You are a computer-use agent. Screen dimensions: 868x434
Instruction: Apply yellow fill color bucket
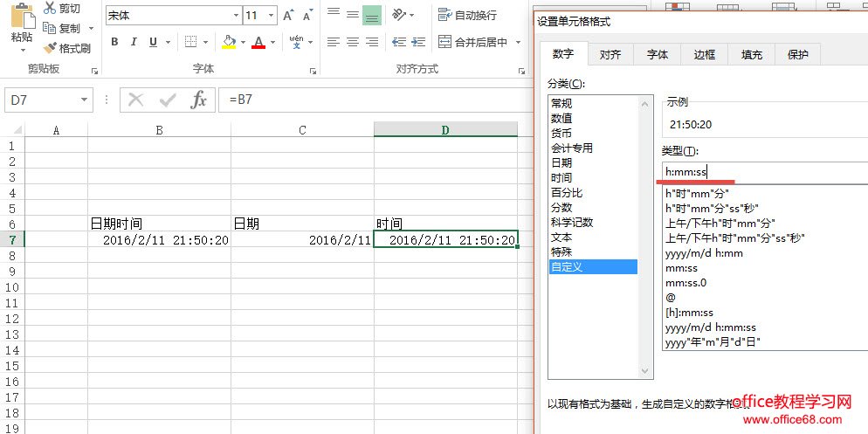click(x=229, y=42)
